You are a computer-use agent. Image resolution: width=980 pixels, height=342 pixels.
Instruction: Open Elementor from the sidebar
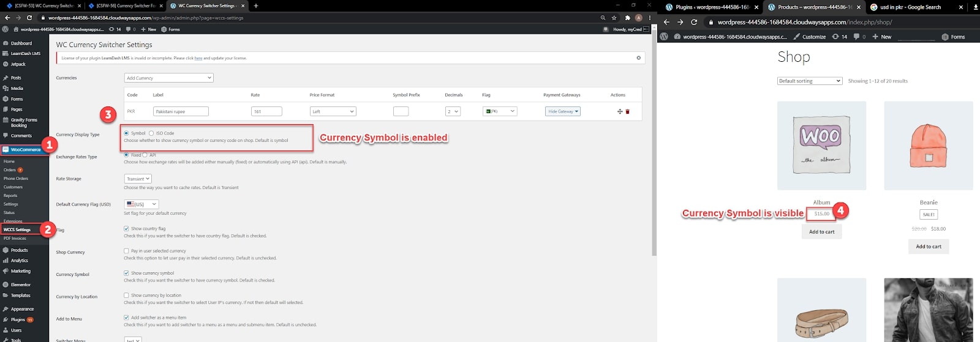(x=20, y=284)
